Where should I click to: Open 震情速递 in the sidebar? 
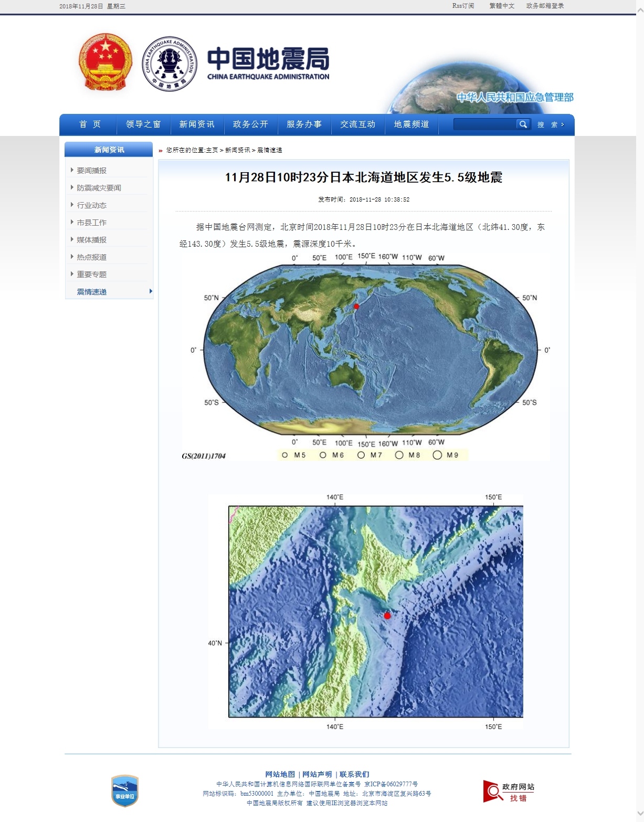click(x=92, y=292)
